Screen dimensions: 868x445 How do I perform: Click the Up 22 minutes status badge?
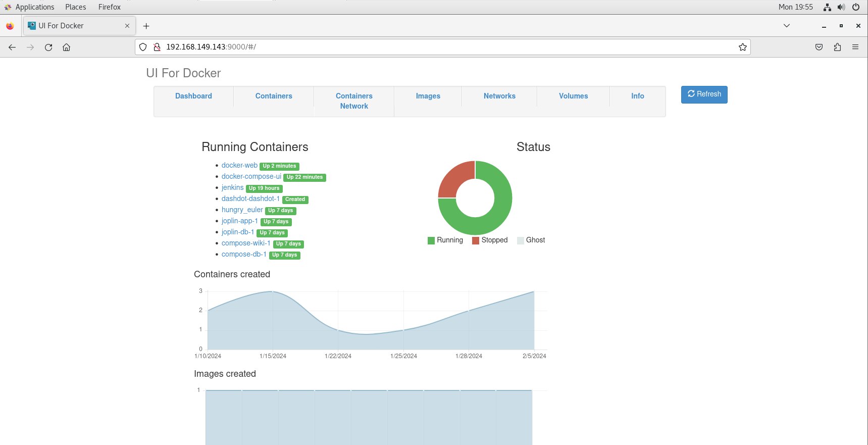[304, 177]
